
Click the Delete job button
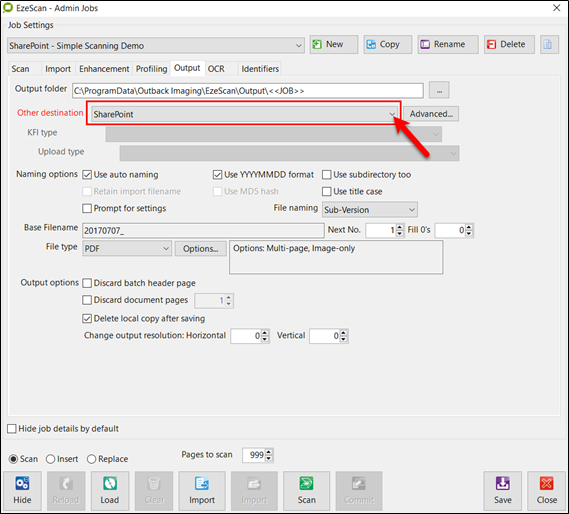click(x=509, y=45)
